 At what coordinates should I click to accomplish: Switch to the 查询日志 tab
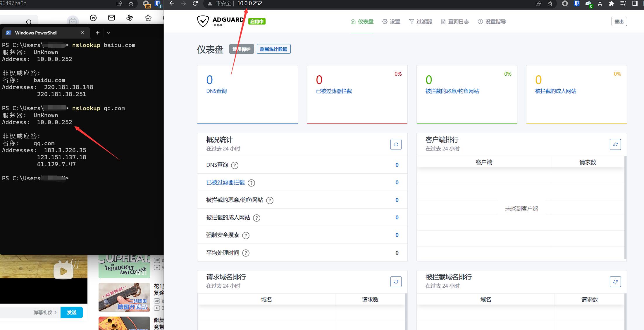pos(455,22)
